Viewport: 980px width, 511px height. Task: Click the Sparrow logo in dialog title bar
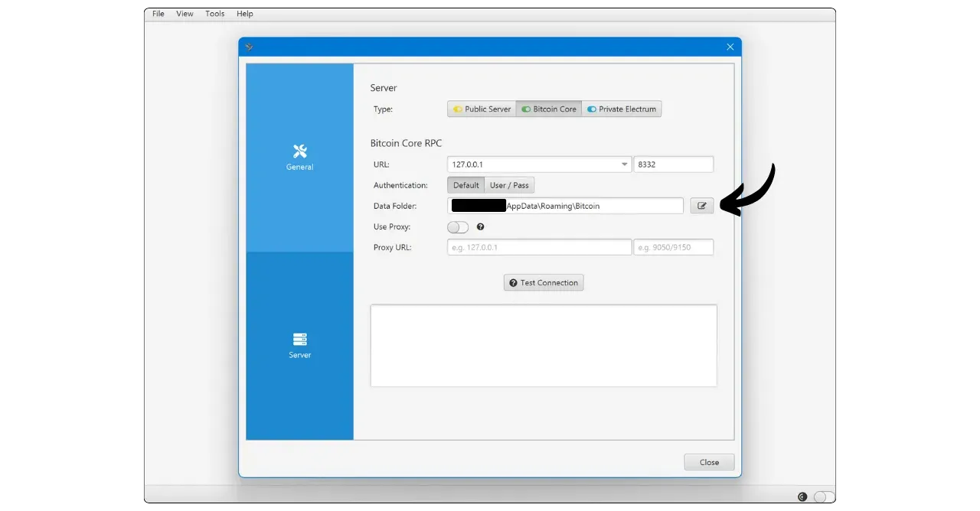click(249, 47)
